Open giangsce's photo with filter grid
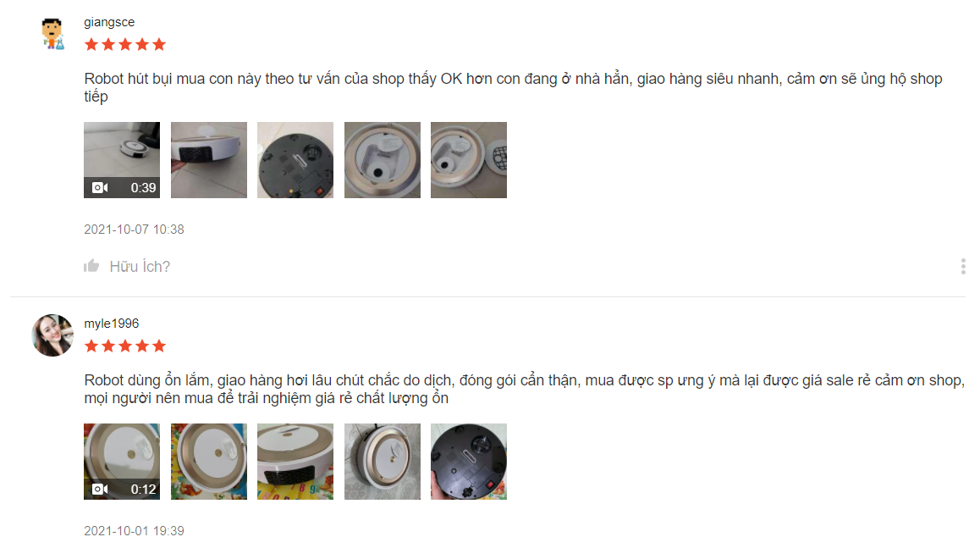The image size is (980, 559). [x=469, y=160]
